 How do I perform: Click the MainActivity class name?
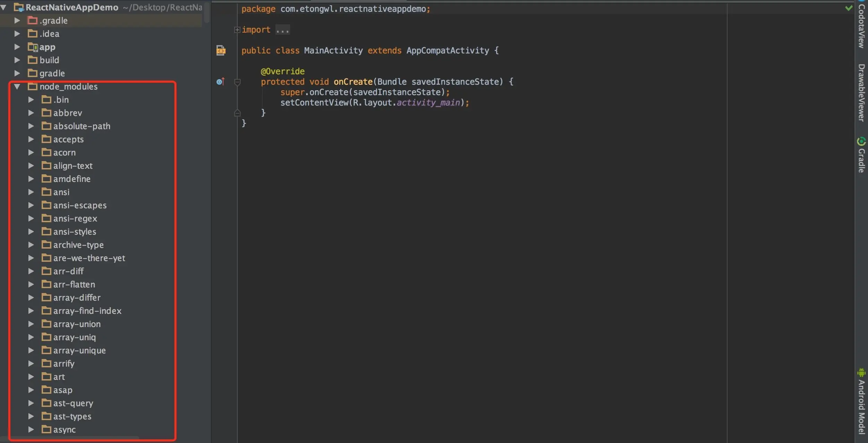click(333, 51)
